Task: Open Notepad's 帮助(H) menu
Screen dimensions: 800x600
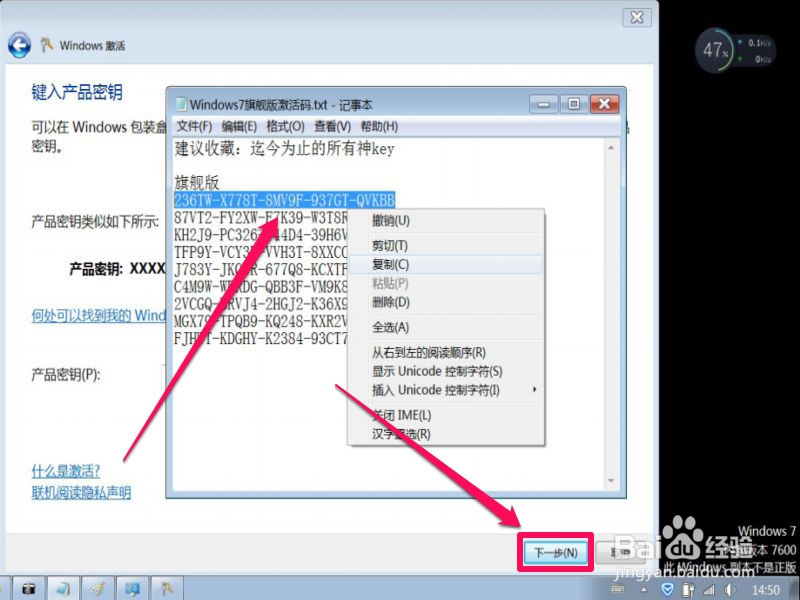Action: (x=379, y=126)
